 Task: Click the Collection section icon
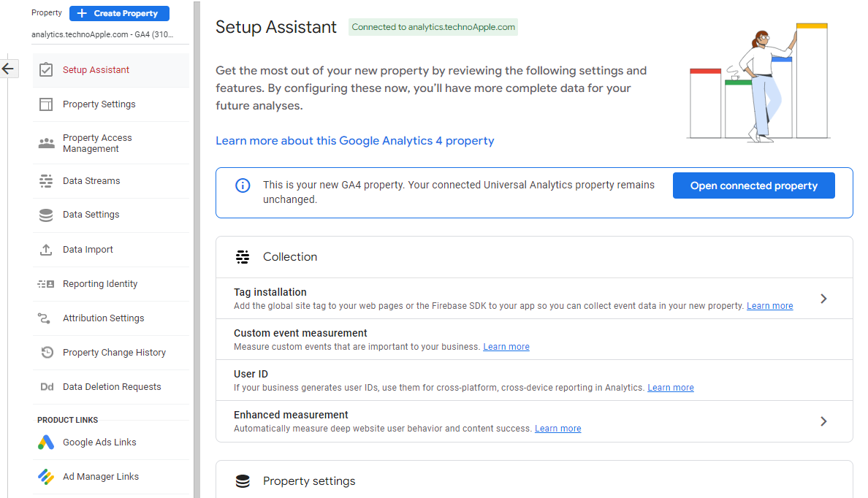click(x=243, y=257)
